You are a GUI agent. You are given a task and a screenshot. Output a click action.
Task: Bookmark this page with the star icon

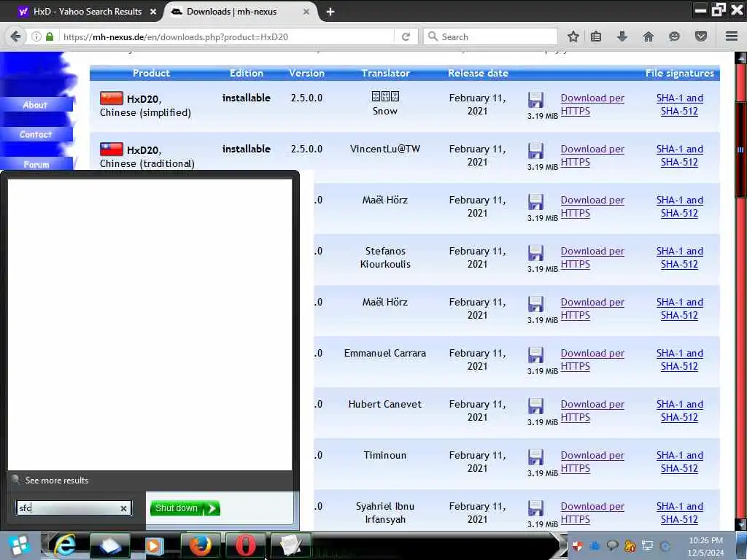(x=573, y=36)
